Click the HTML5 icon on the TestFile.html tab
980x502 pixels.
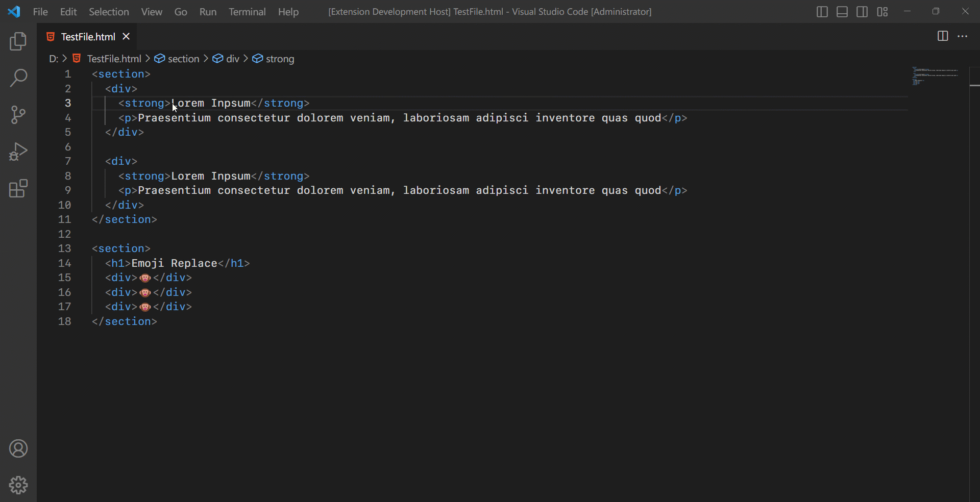(51, 37)
